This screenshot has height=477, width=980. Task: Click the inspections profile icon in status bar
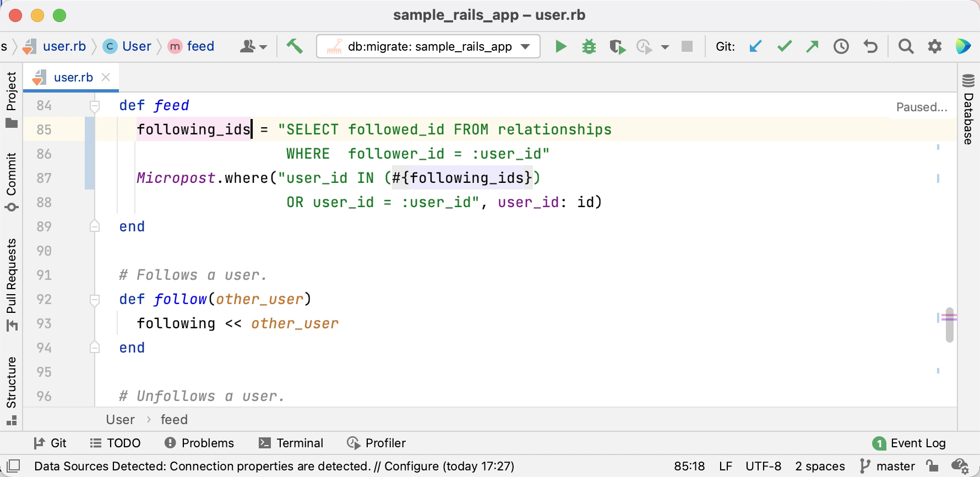960,467
